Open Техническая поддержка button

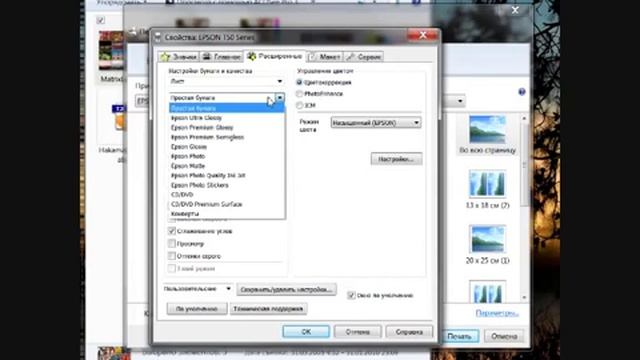[x=268, y=309]
